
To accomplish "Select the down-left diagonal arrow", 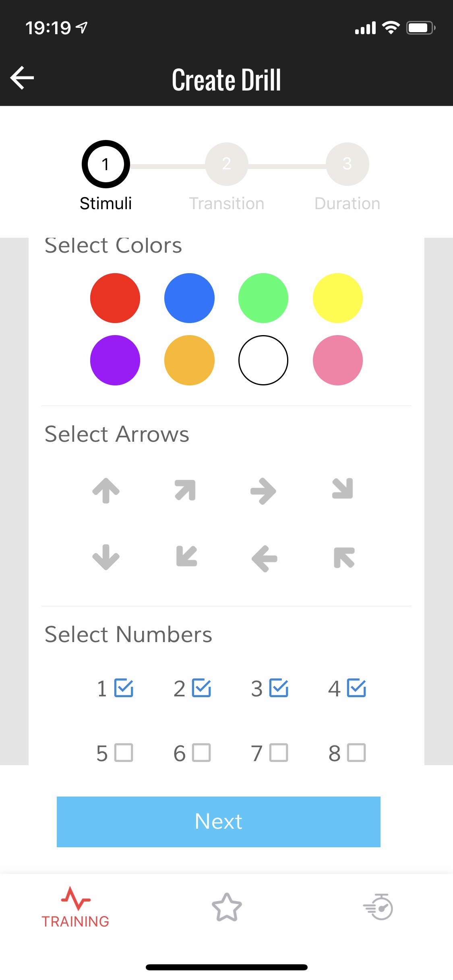I will tap(186, 556).
